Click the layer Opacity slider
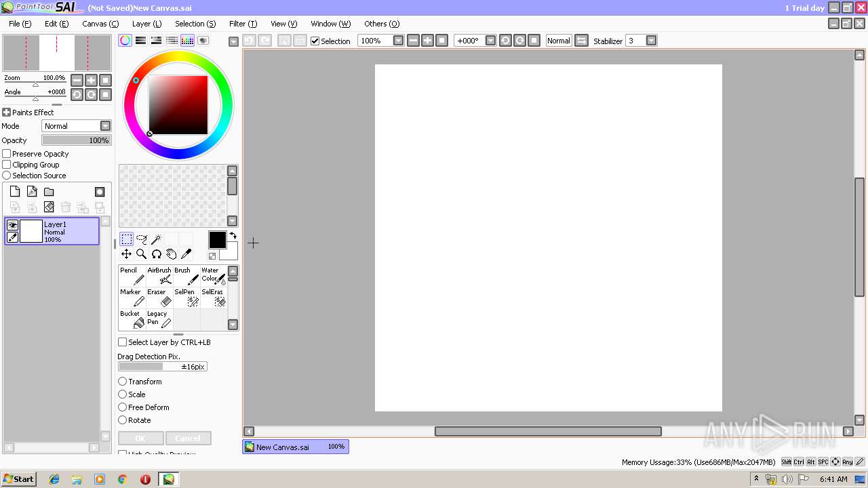This screenshot has height=488, width=868. 76,140
